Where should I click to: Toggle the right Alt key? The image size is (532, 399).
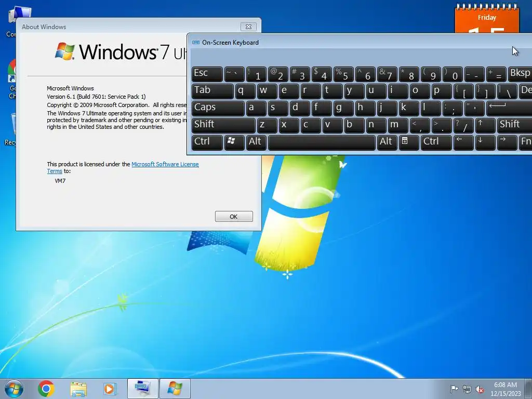387,142
